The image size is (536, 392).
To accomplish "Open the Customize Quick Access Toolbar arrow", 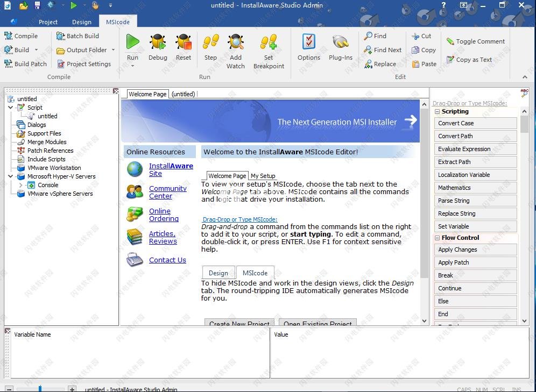I will 110,5.
